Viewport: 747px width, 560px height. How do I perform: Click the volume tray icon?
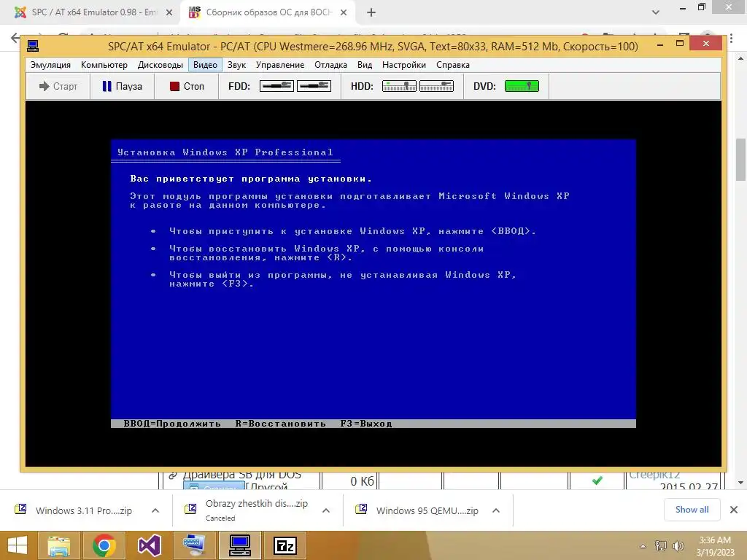pyautogui.click(x=678, y=546)
